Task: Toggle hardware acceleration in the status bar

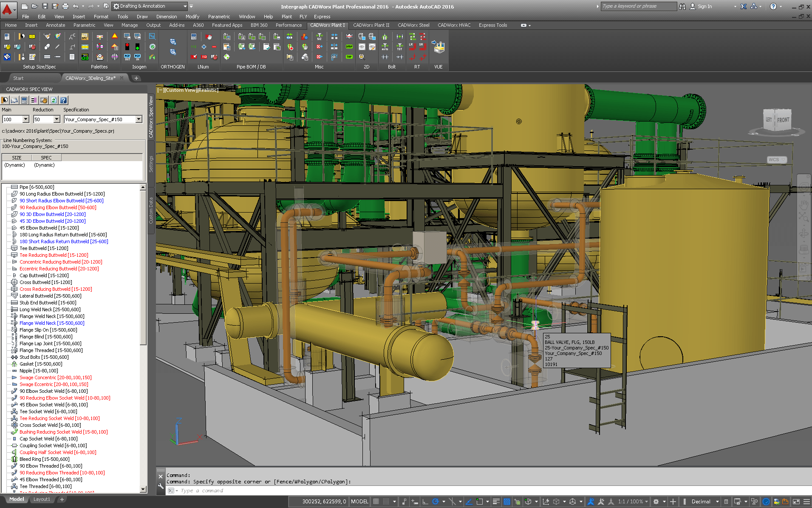Action: (x=766, y=502)
